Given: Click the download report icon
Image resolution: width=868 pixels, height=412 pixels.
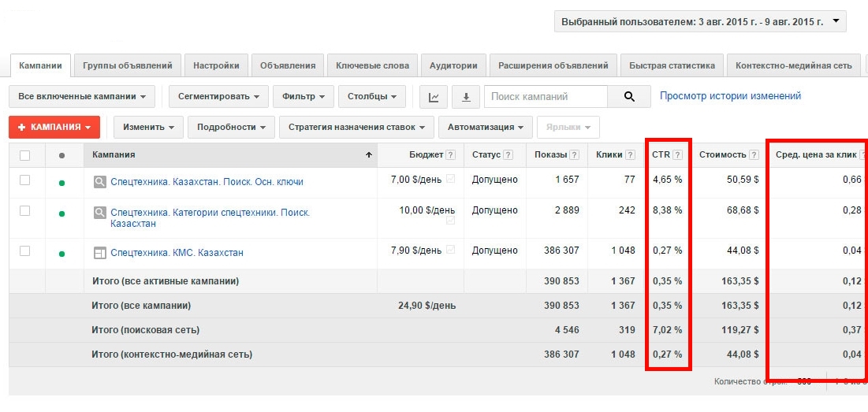Looking at the screenshot, I should coord(466,97).
